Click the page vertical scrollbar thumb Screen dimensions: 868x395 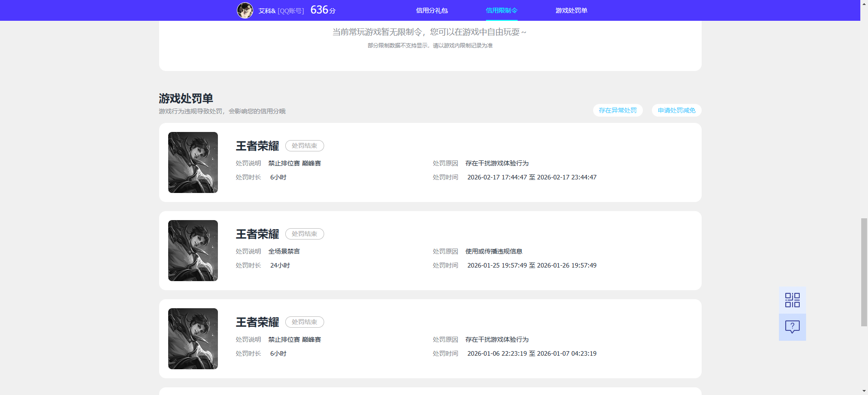864,271
